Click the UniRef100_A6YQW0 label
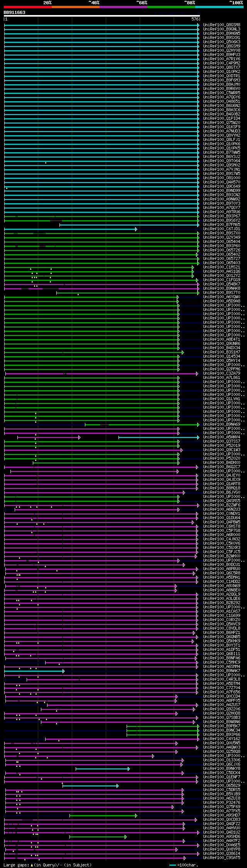Viewport: 247px width, 868px height. click(x=222, y=297)
